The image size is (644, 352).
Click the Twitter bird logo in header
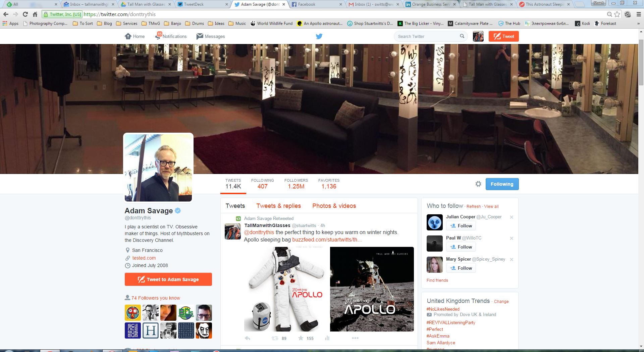click(x=319, y=36)
